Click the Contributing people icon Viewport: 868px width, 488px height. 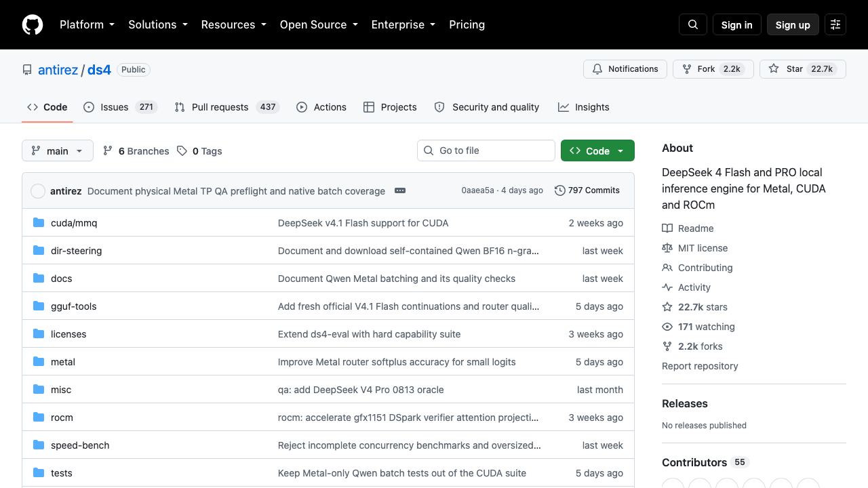pyautogui.click(x=667, y=268)
